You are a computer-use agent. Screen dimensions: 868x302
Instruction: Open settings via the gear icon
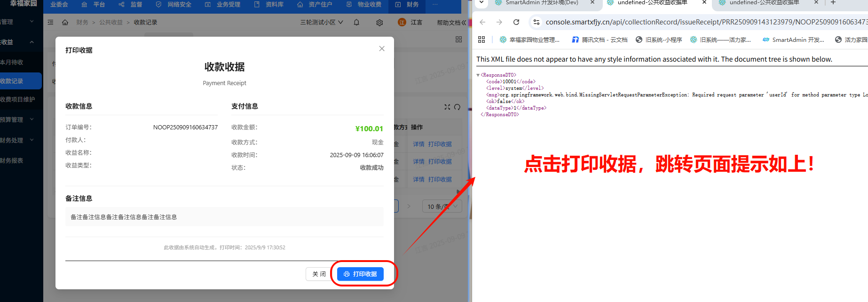point(379,23)
